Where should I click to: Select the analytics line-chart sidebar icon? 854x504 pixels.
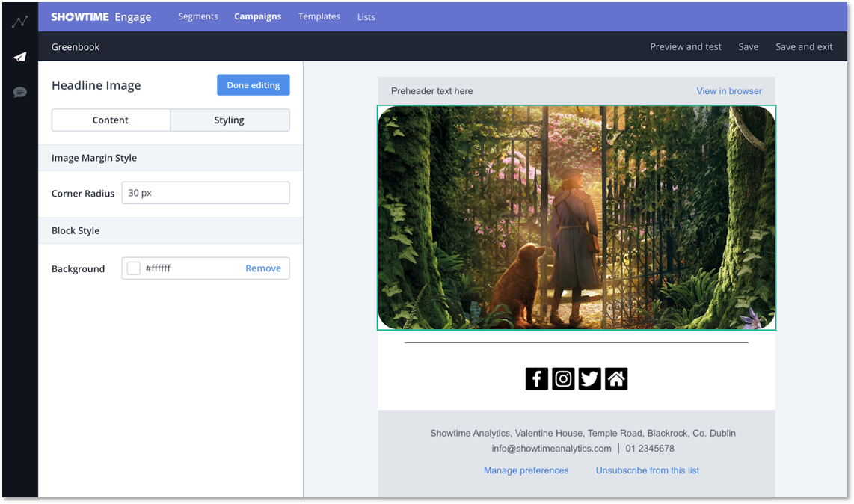point(19,21)
